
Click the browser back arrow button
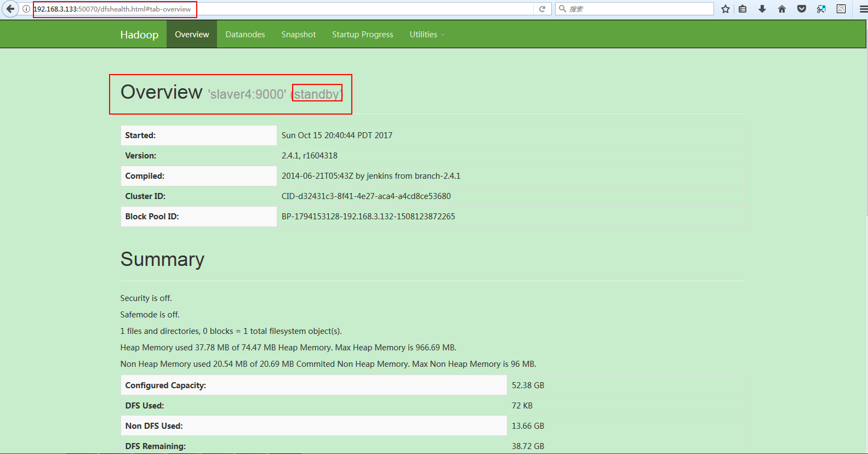(x=10, y=9)
